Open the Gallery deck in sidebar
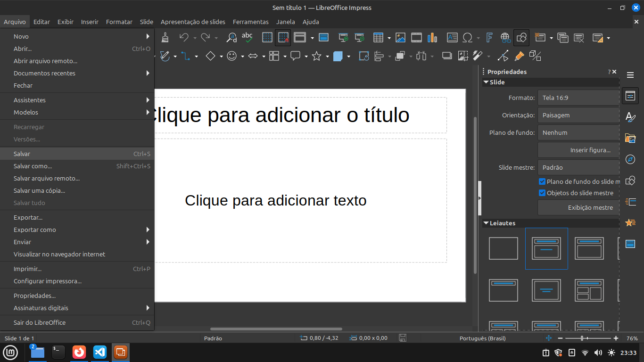This screenshot has height=362, width=644. [630, 138]
